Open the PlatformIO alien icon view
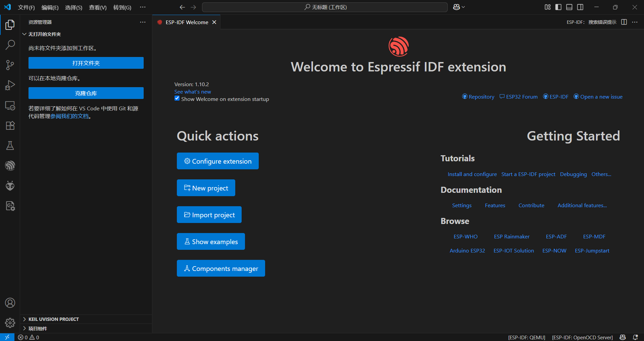This screenshot has height=341, width=644. tap(10, 186)
